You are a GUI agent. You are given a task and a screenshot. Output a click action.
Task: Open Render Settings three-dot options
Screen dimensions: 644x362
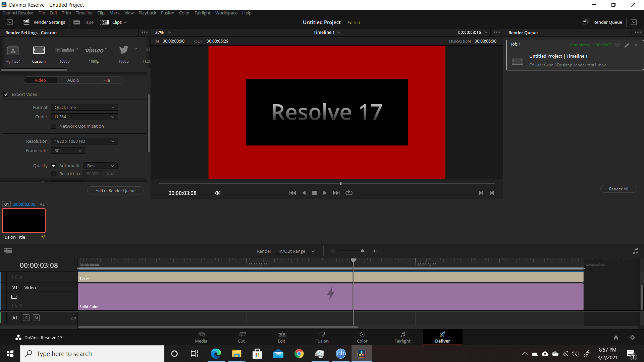tap(145, 33)
